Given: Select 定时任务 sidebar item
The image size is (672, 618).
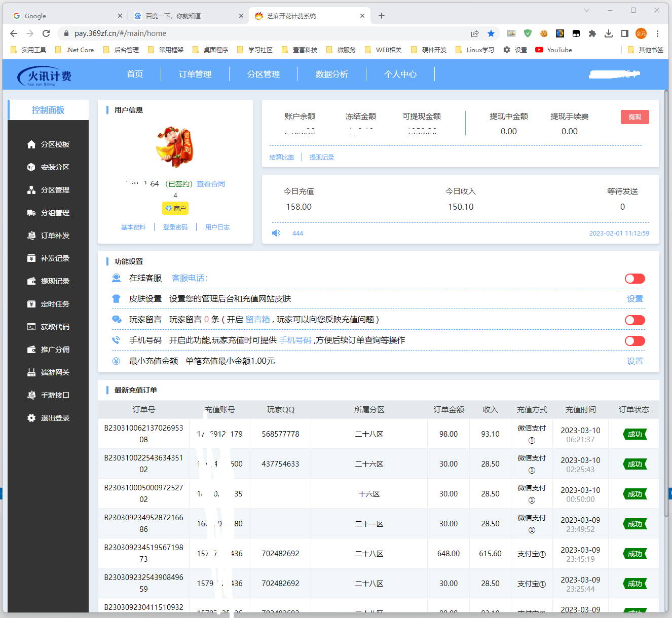Looking at the screenshot, I should pyautogui.click(x=48, y=304).
